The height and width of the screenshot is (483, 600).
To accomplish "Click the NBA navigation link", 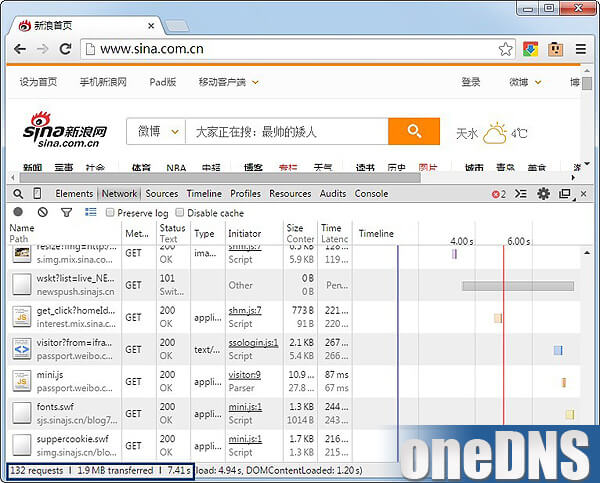I will click(176, 168).
